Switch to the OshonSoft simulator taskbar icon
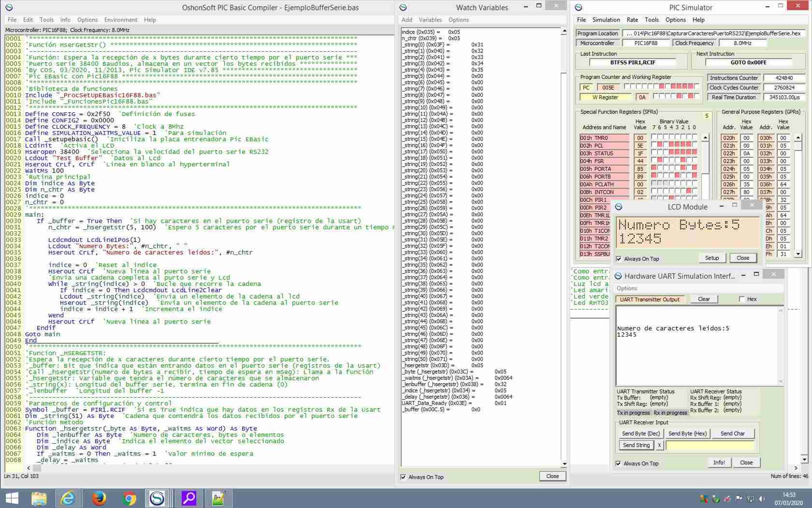812x508 pixels. [157, 498]
